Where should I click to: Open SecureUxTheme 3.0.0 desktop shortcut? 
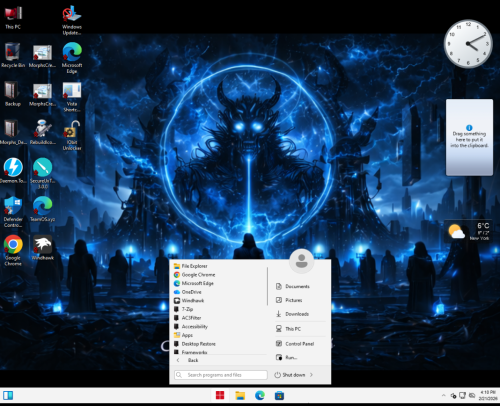click(42, 173)
